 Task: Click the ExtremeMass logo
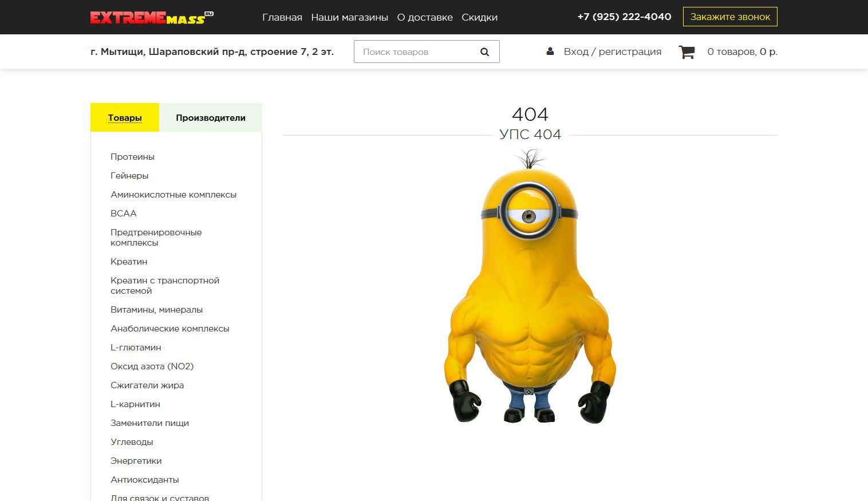tap(152, 18)
